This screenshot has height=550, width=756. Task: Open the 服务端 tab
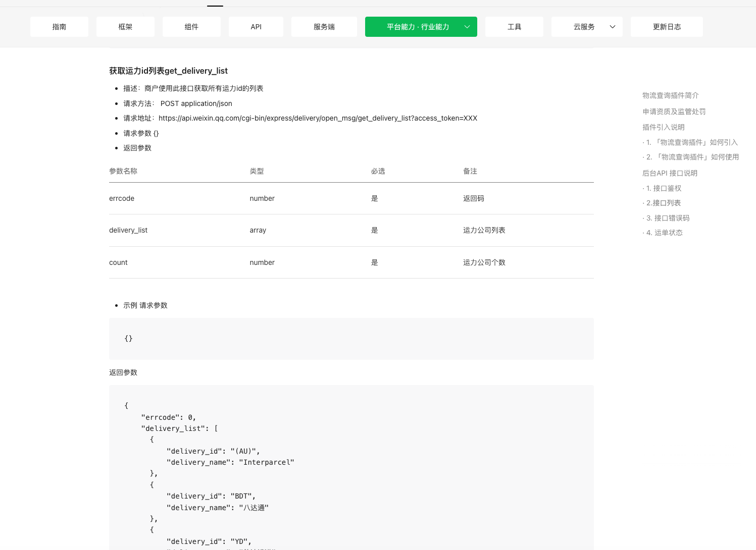coord(324,27)
